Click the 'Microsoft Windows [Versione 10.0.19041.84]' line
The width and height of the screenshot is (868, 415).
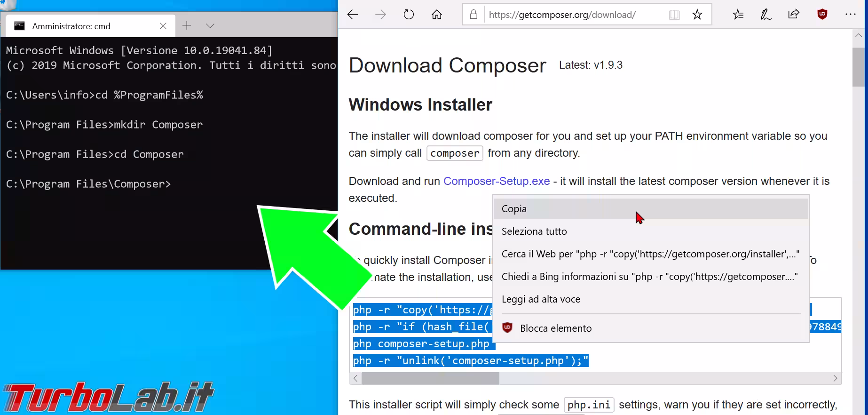point(139,50)
